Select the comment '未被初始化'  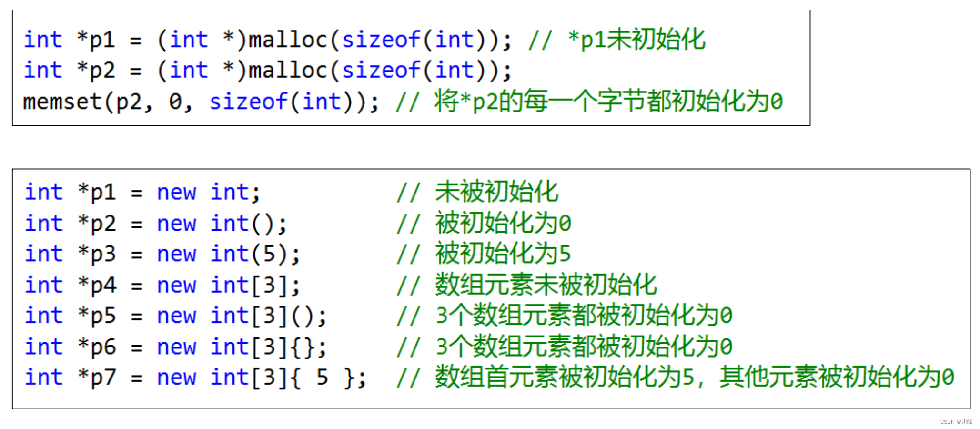497,192
